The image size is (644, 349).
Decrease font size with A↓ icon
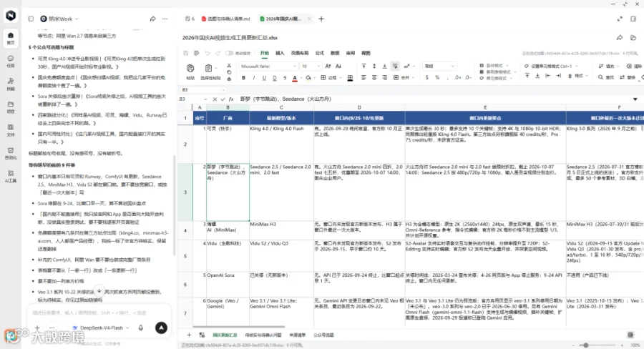click(338, 66)
